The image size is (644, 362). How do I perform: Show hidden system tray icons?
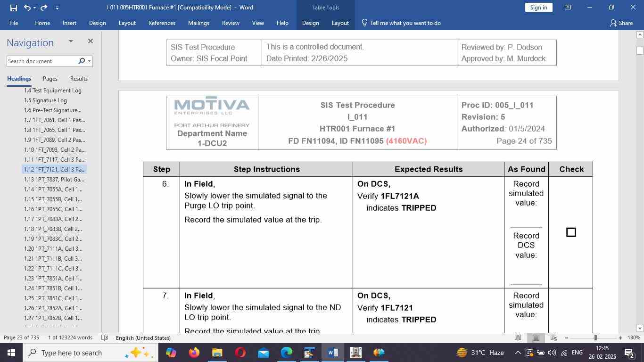coord(518,353)
